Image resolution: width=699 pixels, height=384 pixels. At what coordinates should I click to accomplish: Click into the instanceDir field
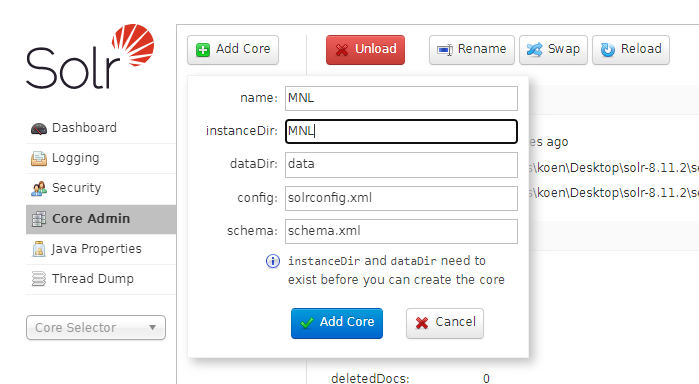click(401, 132)
